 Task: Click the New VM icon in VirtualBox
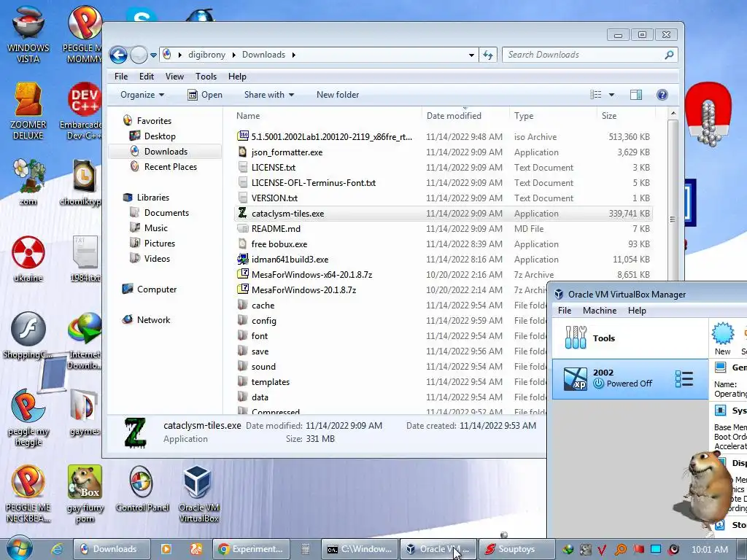(723, 338)
